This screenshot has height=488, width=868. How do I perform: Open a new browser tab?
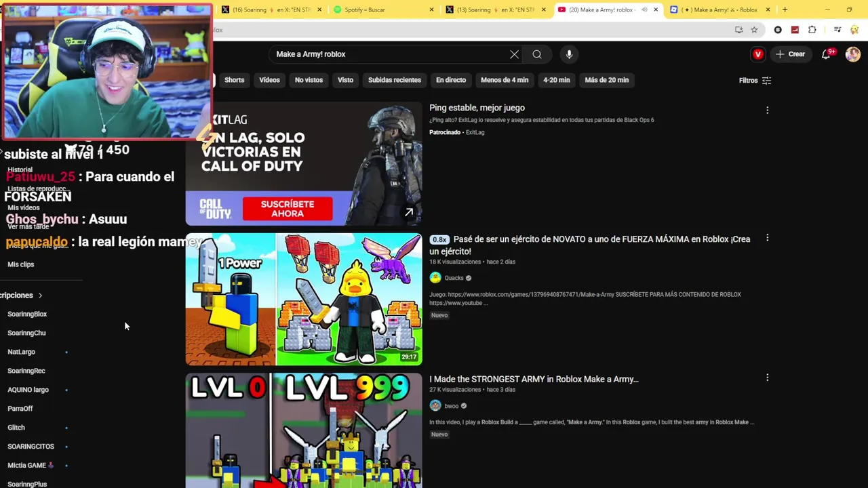click(785, 9)
